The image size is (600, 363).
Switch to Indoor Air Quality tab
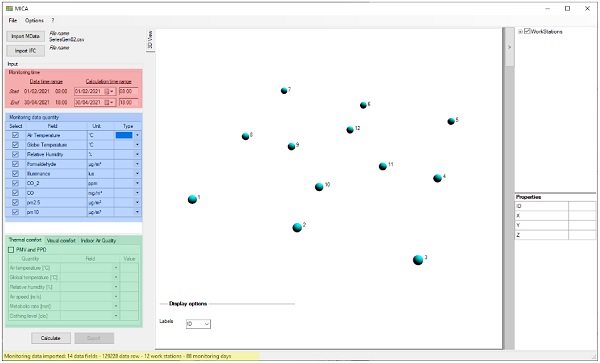click(98, 241)
